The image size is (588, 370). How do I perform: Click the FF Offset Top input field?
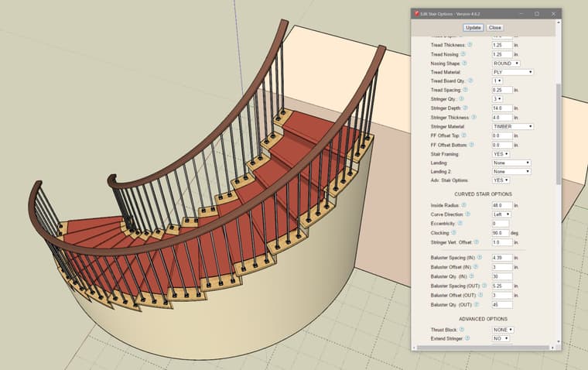pos(502,135)
